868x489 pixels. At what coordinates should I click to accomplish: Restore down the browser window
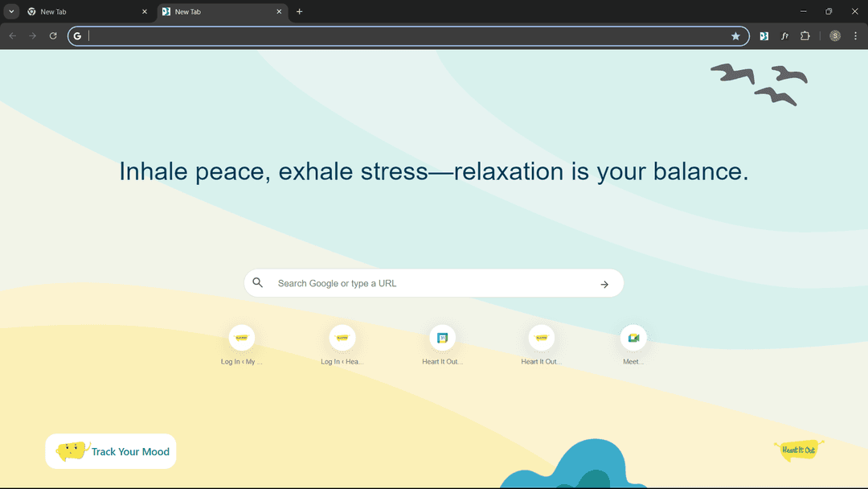click(x=829, y=11)
